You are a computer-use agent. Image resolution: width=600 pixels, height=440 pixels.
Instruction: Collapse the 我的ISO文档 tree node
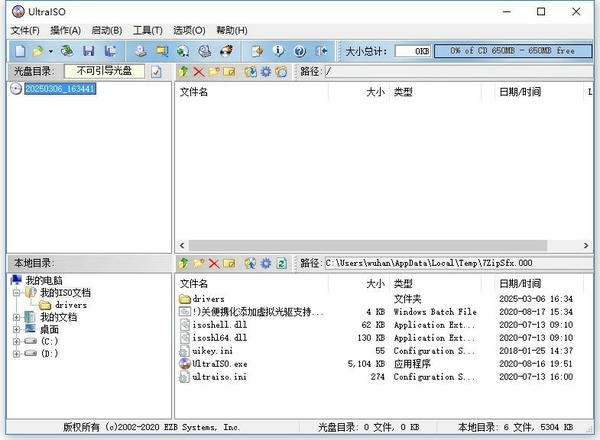pos(16,293)
